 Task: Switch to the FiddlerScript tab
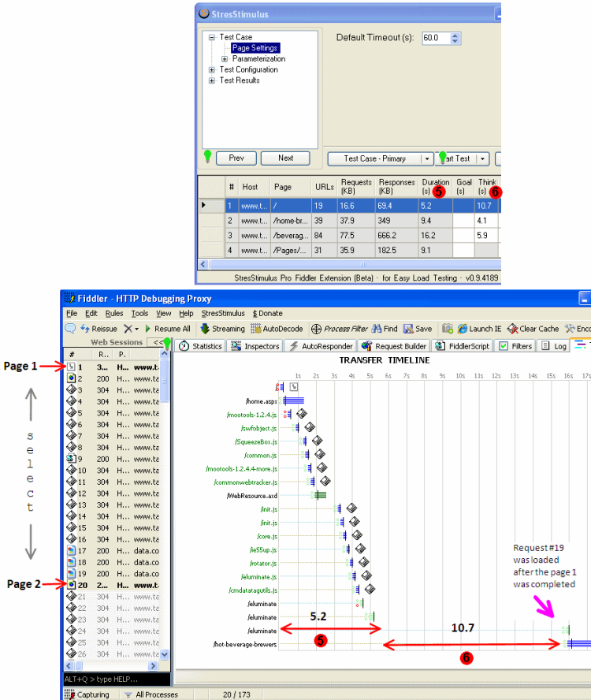pos(462,346)
